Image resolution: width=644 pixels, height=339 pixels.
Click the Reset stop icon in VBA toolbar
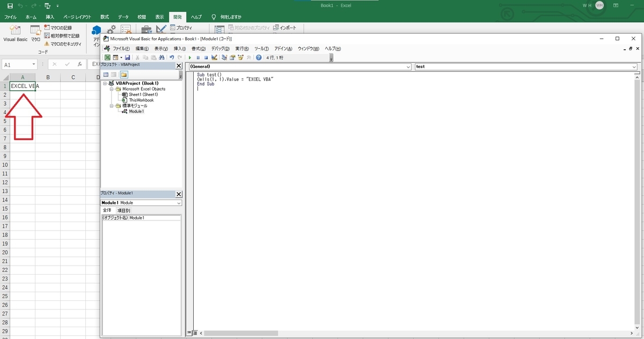(x=206, y=57)
